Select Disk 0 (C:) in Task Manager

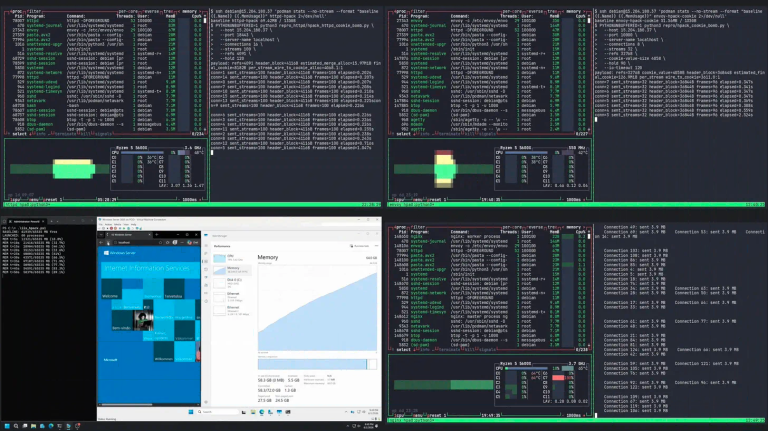point(232,283)
